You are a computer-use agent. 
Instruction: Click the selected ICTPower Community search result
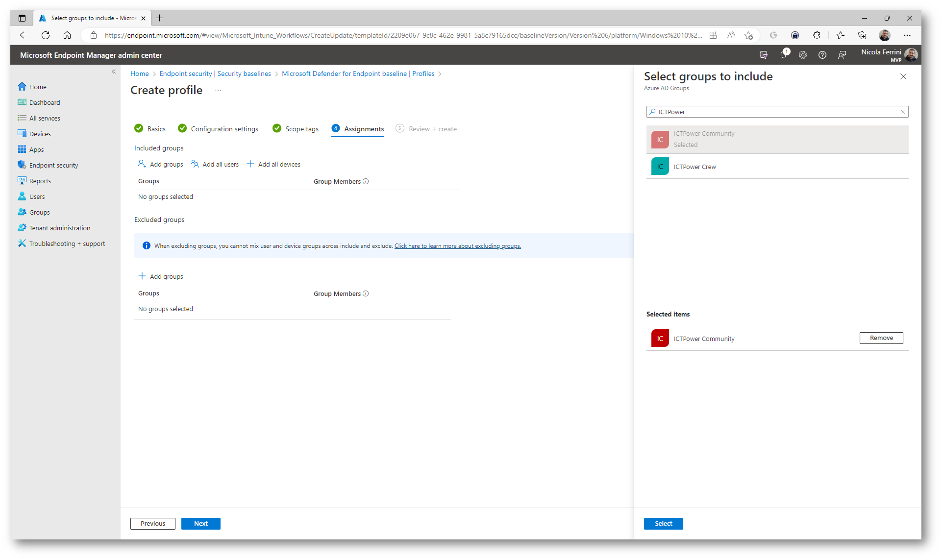click(777, 140)
